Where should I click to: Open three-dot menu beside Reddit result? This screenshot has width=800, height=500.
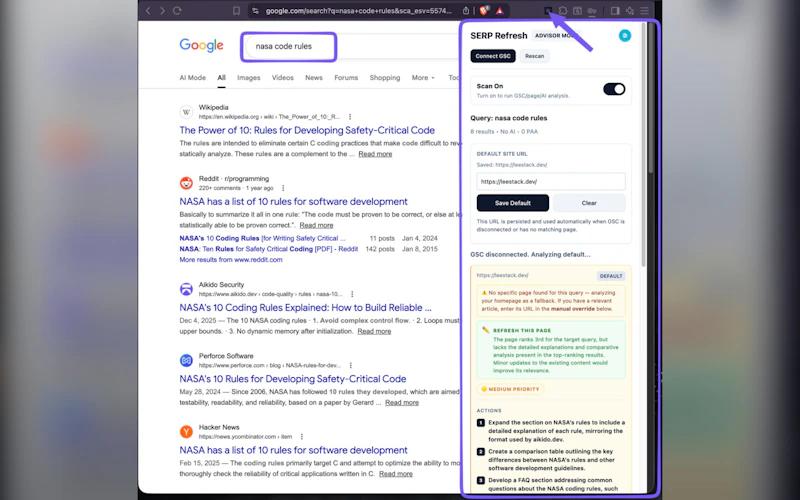pyautogui.click(x=283, y=188)
